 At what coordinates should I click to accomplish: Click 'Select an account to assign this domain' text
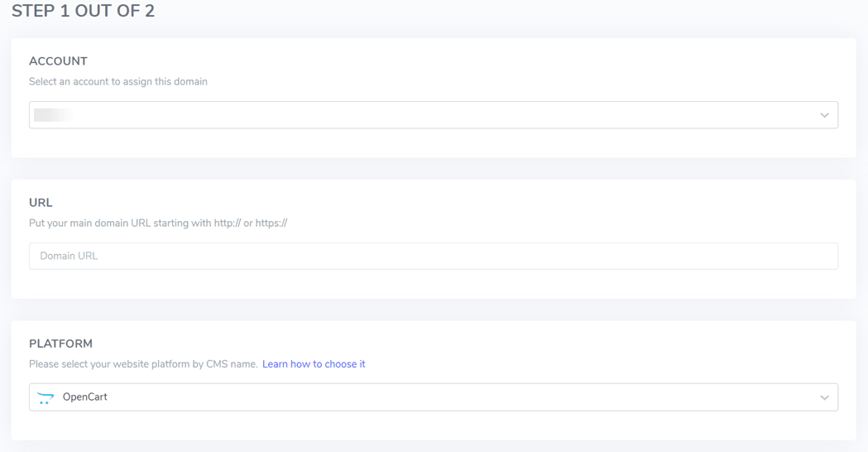tap(118, 81)
